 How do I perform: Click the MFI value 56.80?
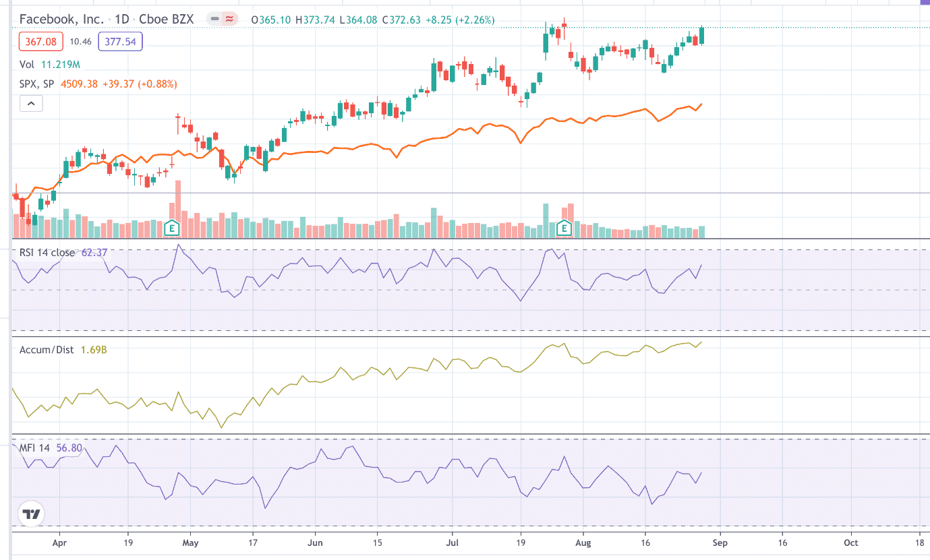click(68, 447)
